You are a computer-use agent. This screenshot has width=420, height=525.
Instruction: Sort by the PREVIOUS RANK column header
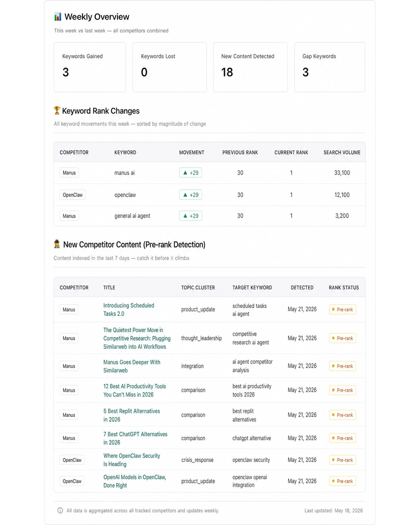(240, 152)
